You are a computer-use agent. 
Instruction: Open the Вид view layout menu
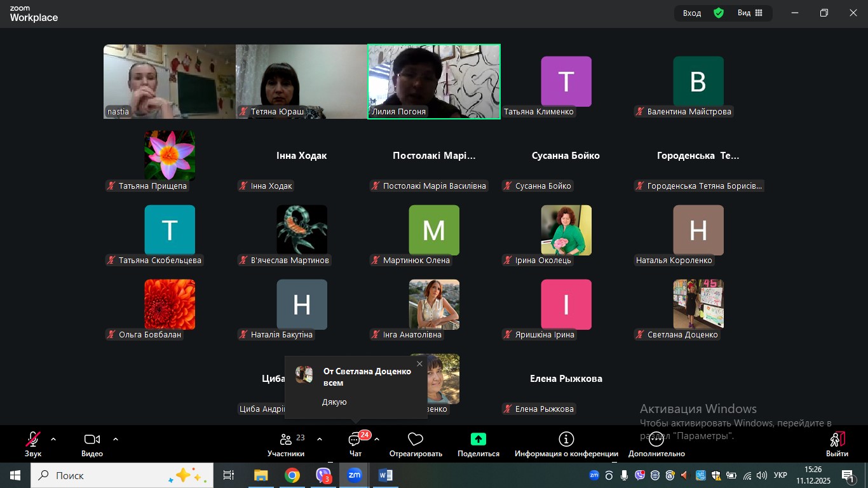pos(750,13)
